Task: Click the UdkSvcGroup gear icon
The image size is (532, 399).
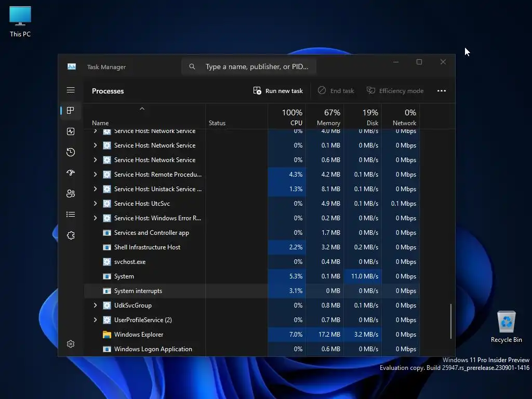Action: (x=107, y=305)
